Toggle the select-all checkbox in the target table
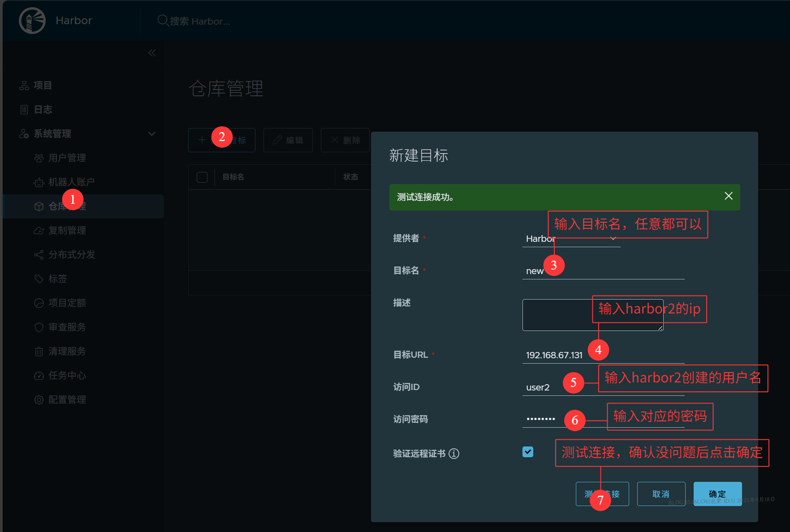The width and height of the screenshot is (790, 532). click(x=202, y=177)
